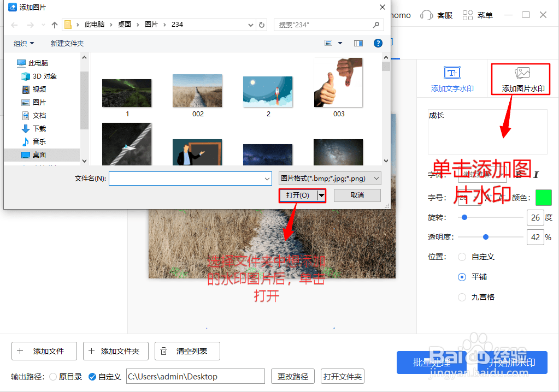
Task: Enable 原目录 output path option
Action: (52, 376)
